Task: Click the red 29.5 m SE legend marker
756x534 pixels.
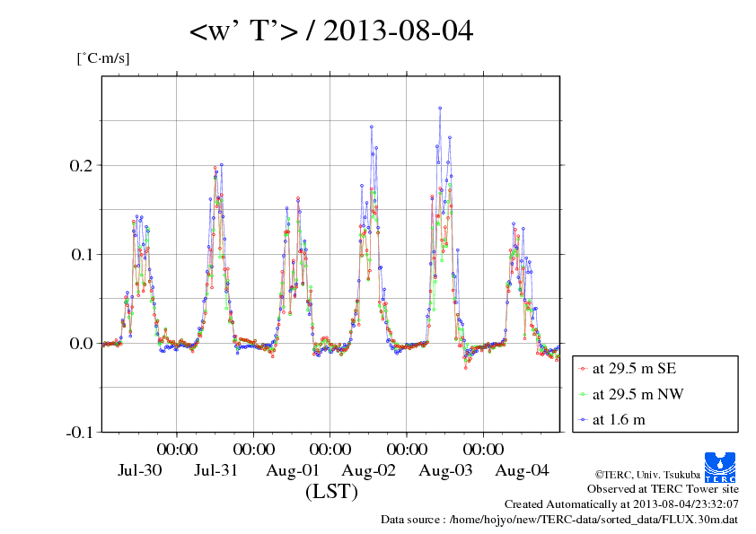Action: point(583,369)
